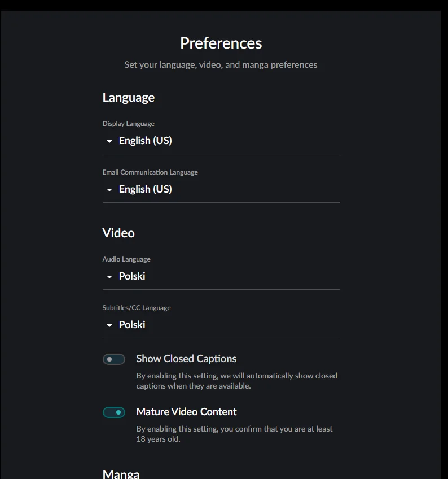Click the Video section heading

pyautogui.click(x=118, y=233)
